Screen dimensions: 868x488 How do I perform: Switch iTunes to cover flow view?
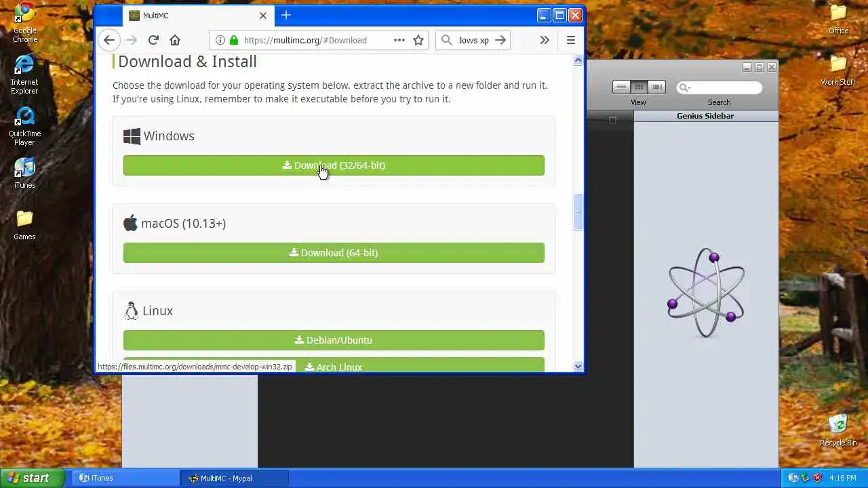coord(656,87)
